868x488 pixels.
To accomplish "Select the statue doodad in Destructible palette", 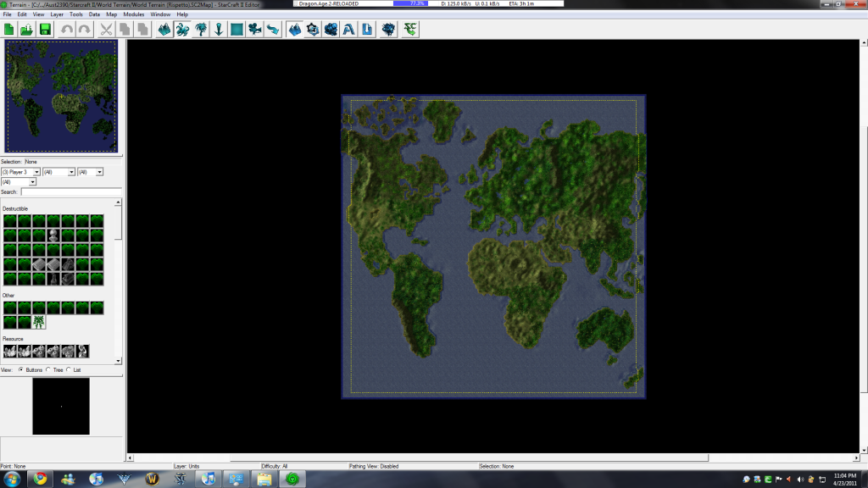I will tap(53, 236).
